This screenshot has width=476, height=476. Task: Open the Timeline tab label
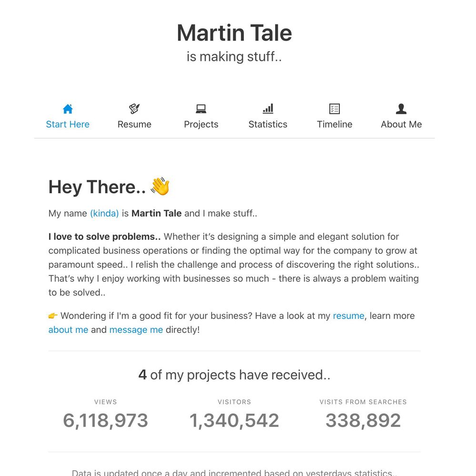pyautogui.click(x=335, y=124)
